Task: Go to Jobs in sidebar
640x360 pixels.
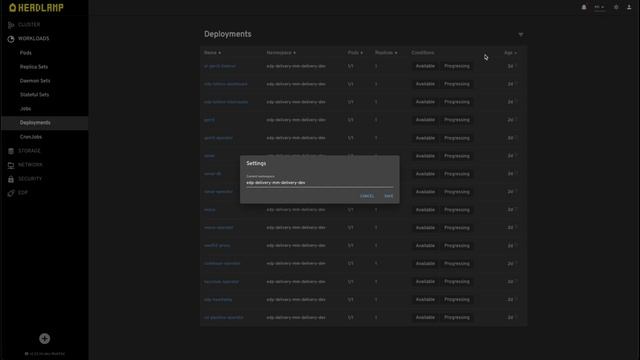Action: pyautogui.click(x=25, y=109)
